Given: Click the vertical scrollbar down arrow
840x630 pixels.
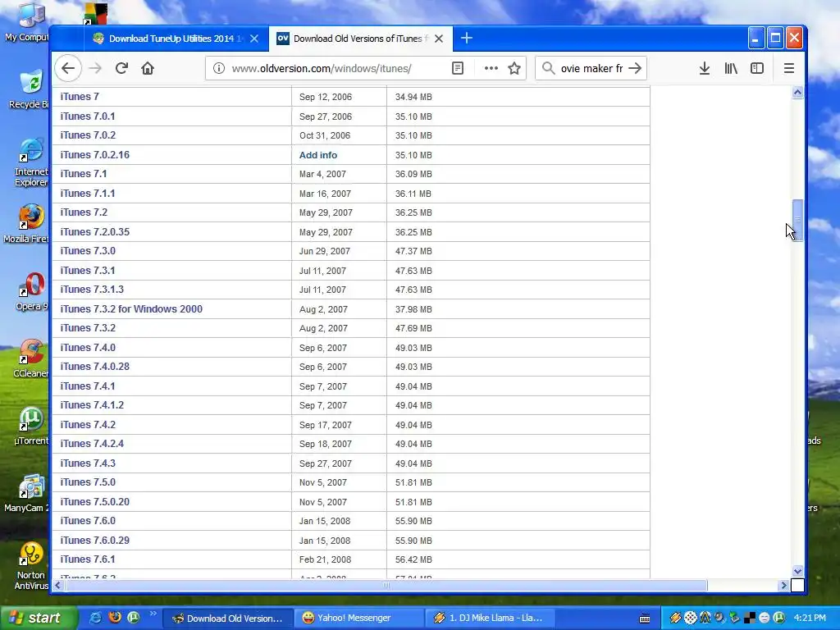Looking at the screenshot, I should pos(797,572).
